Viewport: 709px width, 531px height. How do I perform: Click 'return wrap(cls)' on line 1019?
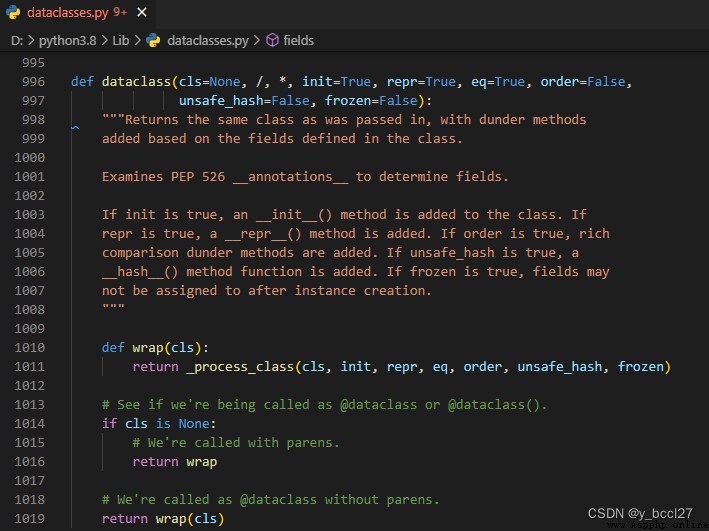pos(163,519)
